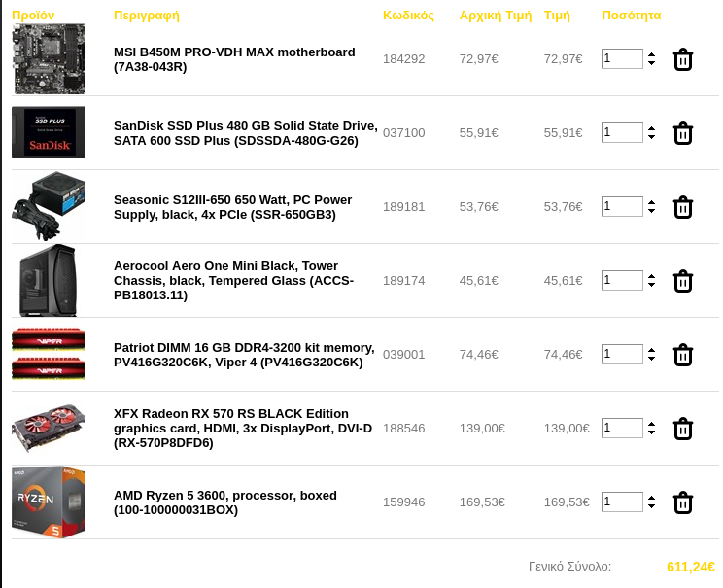Increase quantity of MSI motherboard
The image size is (723, 588).
tap(651, 54)
